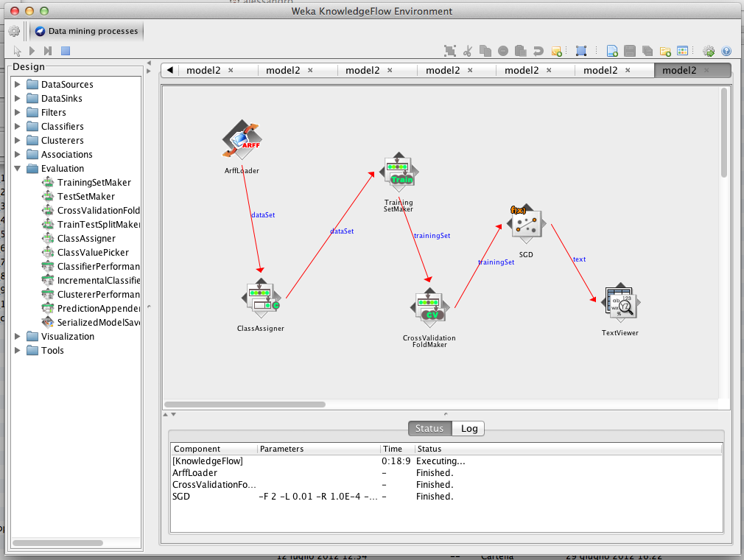Expand the DataSources folder

pos(18,84)
